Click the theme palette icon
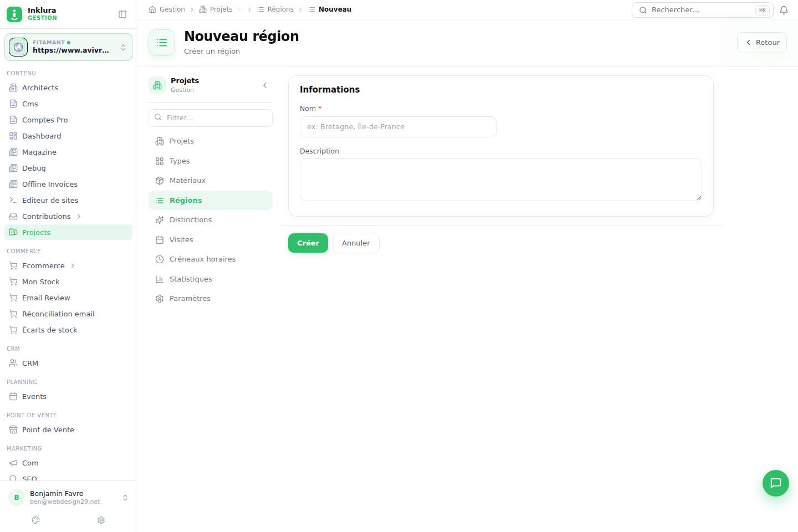Image resolution: width=798 pixels, height=532 pixels. (36, 520)
